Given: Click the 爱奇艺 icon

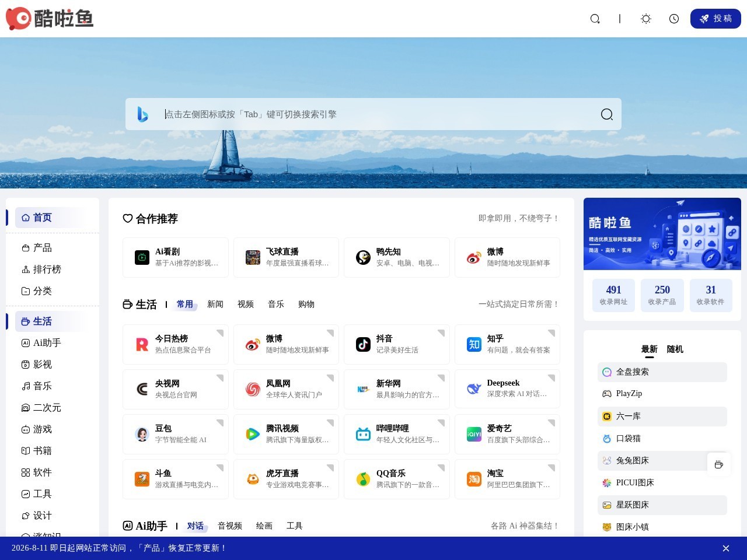Looking at the screenshot, I should point(474,434).
